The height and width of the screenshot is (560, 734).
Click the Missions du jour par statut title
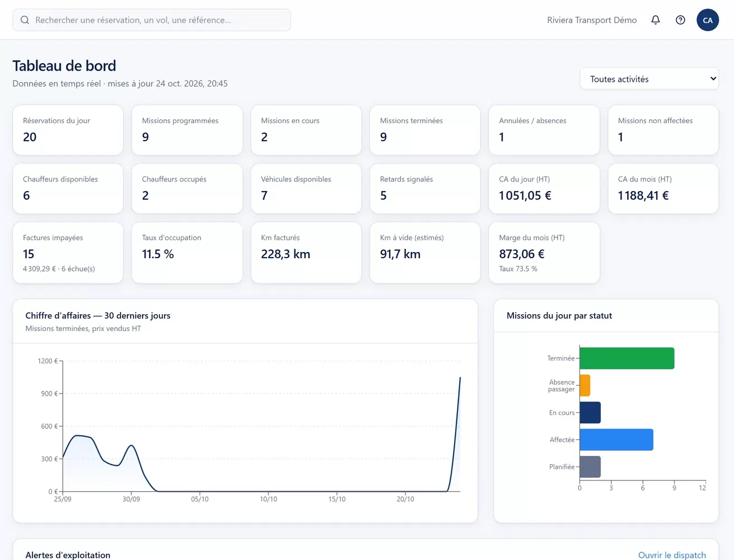pos(559,316)
